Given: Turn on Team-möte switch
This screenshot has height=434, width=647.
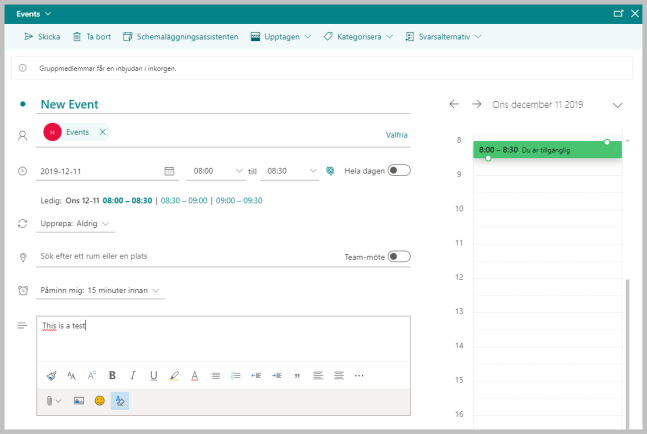Looking at the screenshot, I should click(399, 256).
